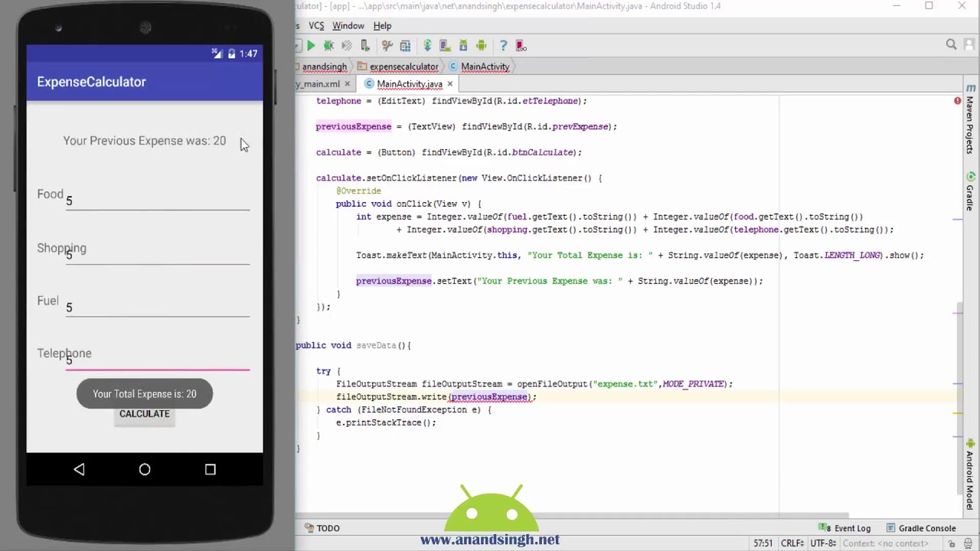Image resolution: width=980 pixels, height=551 pixels.
Task: Run the app with the green play icon
Action: [311, 46]
